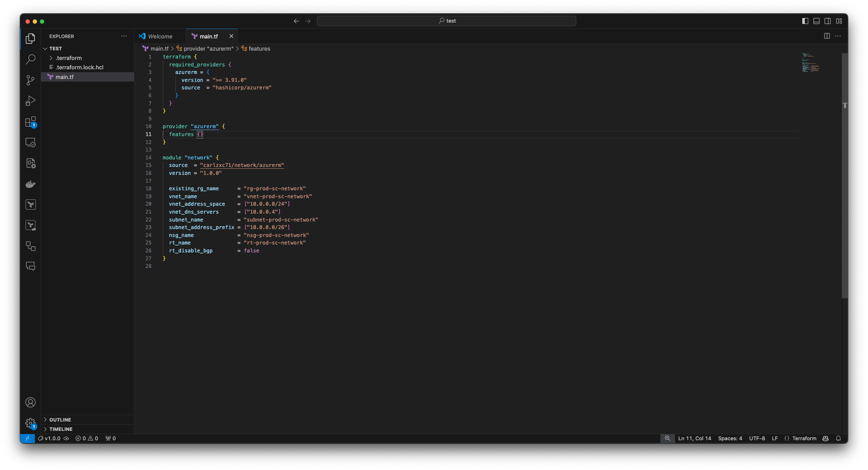Open the Search view in activity bar
Image resolution: width=868 pixels, height=470 pixels.
pyautogui.click(x=31, y=59)
